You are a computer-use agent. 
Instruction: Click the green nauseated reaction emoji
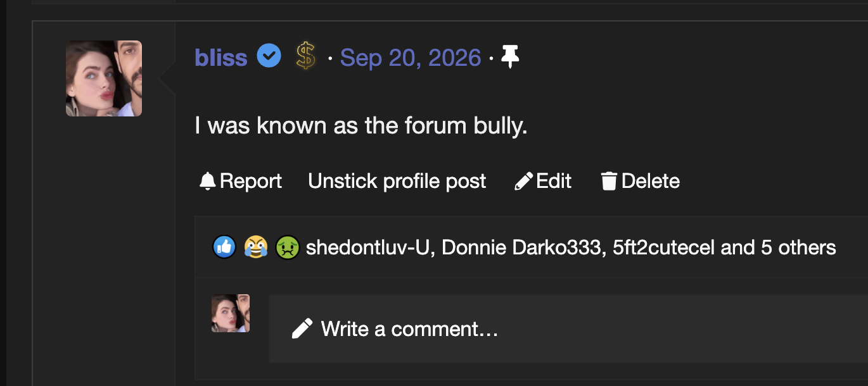(288, 247)
